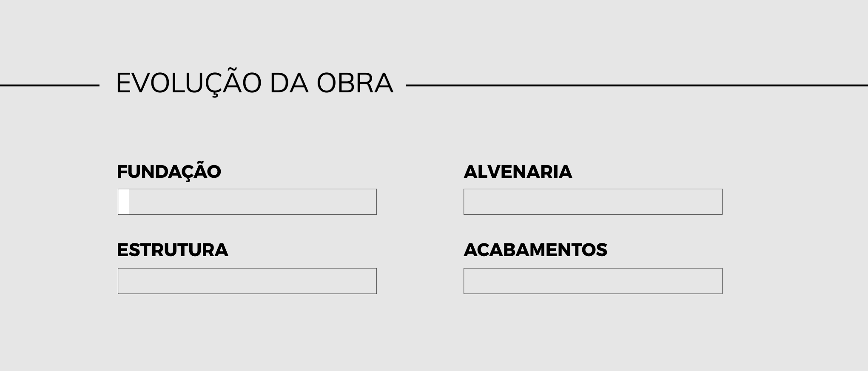The width and height of the screenshot is (868, 371).
Task: Click the long line right of the heading
Action: click(x=637, y=86)
